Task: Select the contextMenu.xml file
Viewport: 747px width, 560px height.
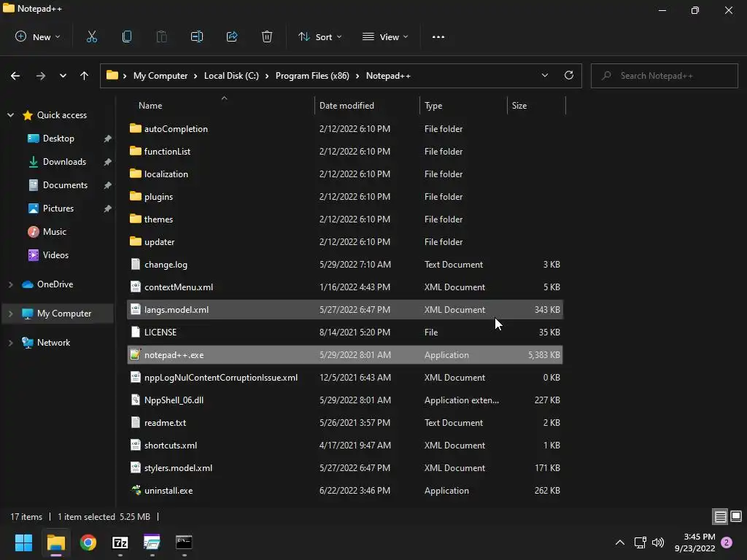Action: click(345, 287)
